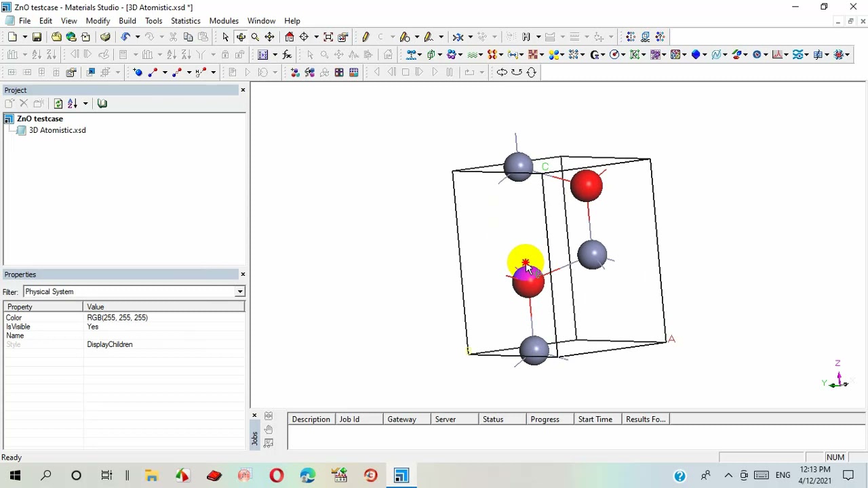This screenshot has height=488, width=868.
Task: Click the Fit to View icon
Action: [328, 37]
